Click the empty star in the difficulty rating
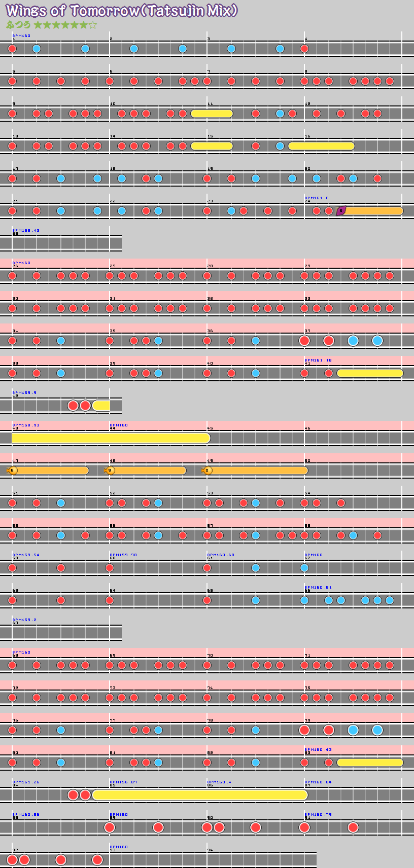 pyautogui.click(x=92, y=25)
